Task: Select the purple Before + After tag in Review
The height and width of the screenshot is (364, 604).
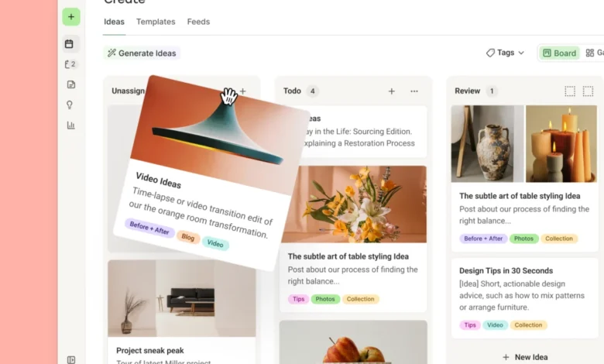Action: [483, 239]
